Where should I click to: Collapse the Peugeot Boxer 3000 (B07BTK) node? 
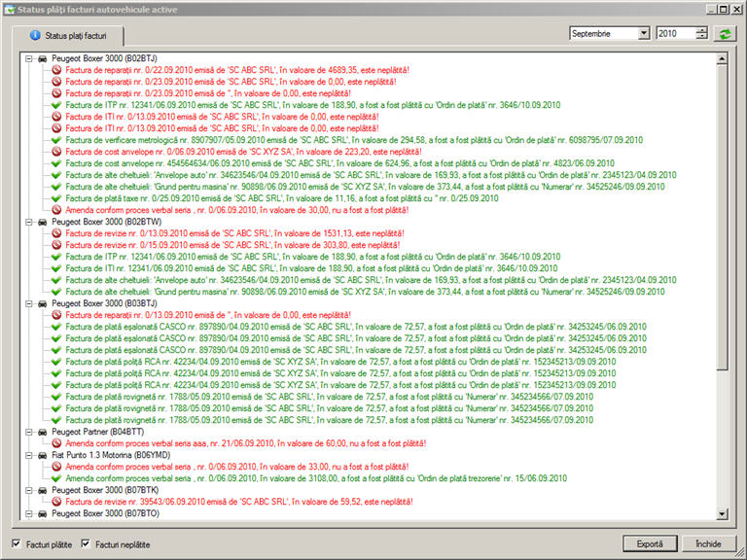(29, 489)
